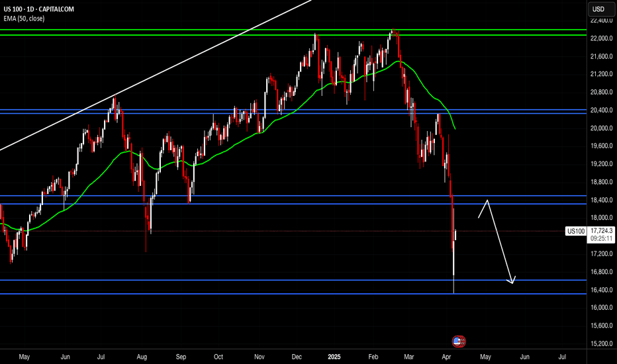Click the 16,000.0 price axis label
Image resolution: width=617 pixels, height=364 pixels.
(x=602, y=307)
